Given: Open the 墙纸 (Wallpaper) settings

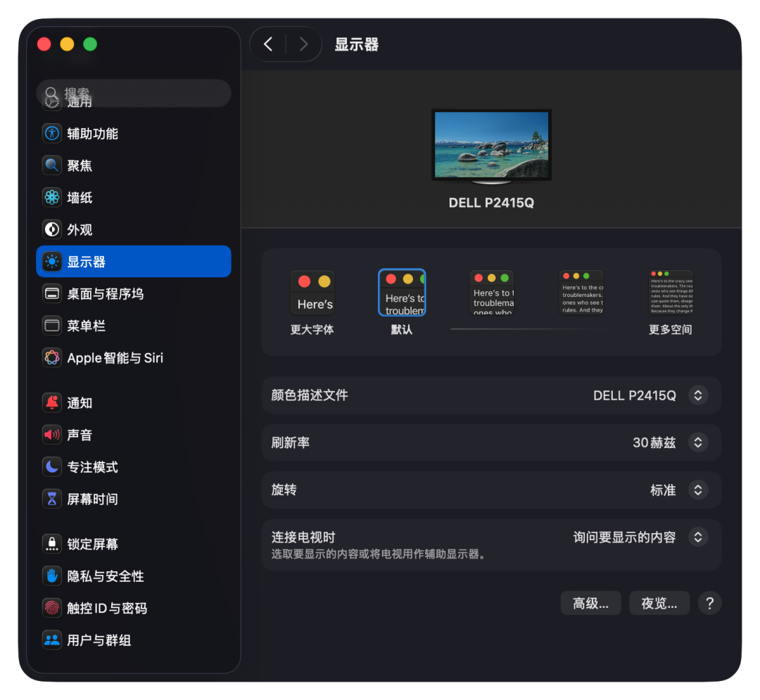Looking at the screenshot, I should tap(84, 198).
